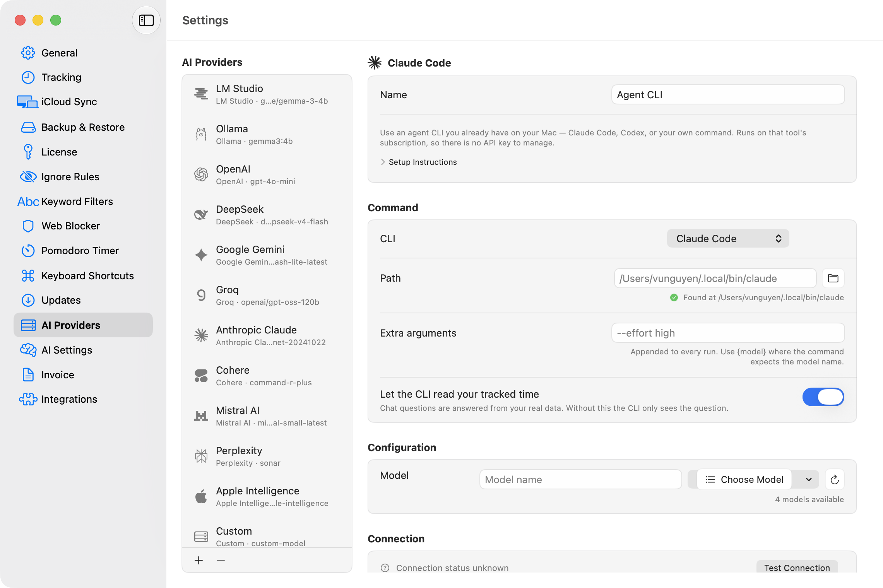The height and width of the screenshot is (588, 883).
Task: Toggle the sidebar visibility button
Action: 146,20
